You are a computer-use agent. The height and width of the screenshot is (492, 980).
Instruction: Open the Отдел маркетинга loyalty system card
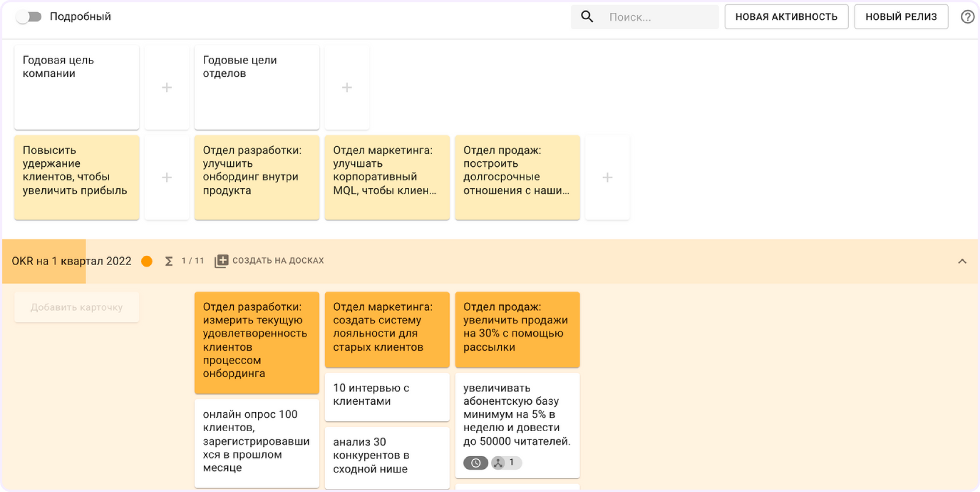coord(387,328)
